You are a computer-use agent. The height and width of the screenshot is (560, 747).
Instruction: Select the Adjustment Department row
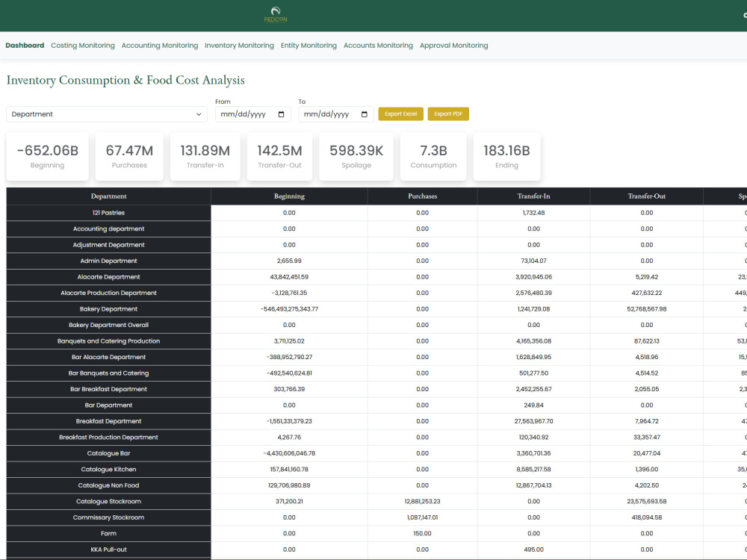(x=108, y=245)
